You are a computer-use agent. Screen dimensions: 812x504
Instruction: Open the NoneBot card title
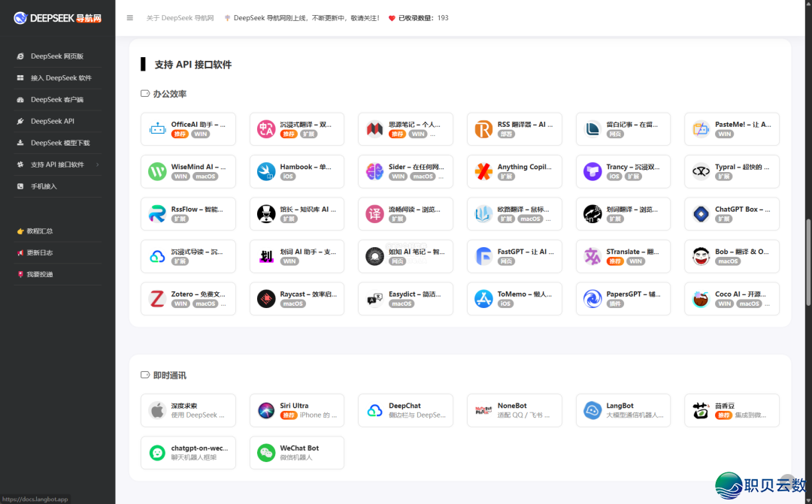(512, 406)
